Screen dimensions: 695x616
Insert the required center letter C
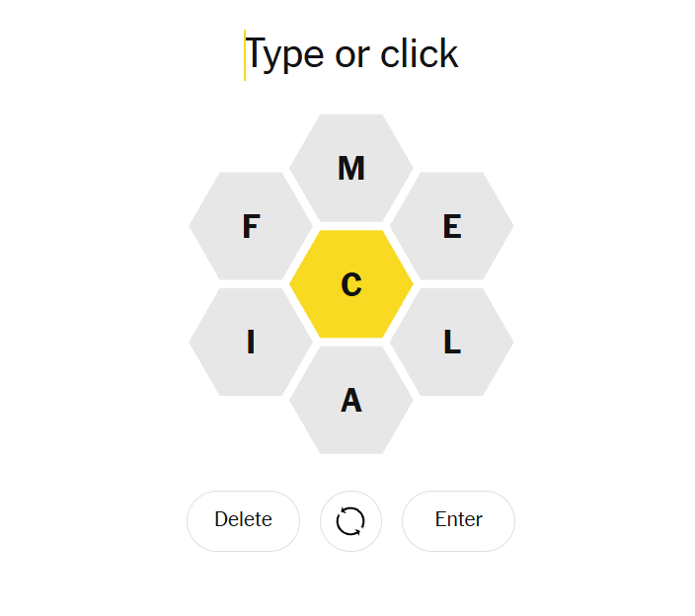[350, 284]
